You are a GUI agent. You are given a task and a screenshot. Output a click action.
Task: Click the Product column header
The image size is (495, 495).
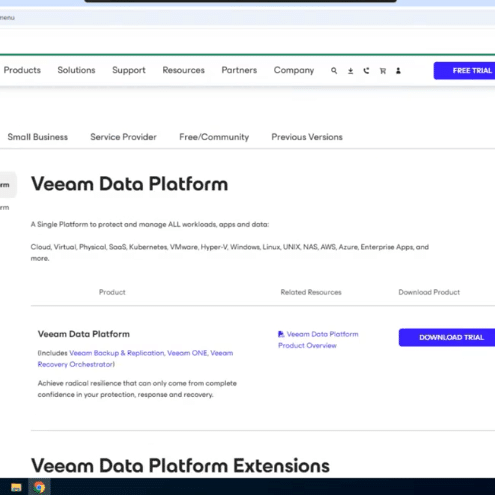point(112,292)
